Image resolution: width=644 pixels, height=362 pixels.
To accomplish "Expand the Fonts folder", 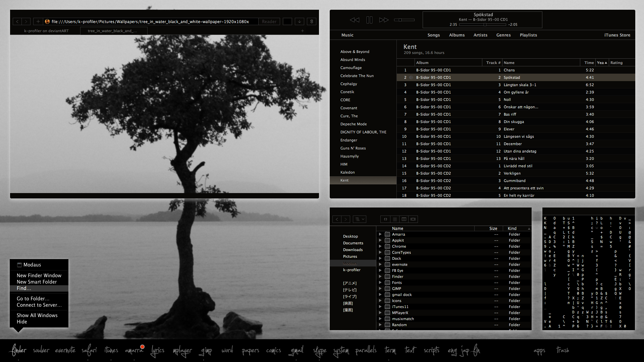I will [x=380, y=283].
